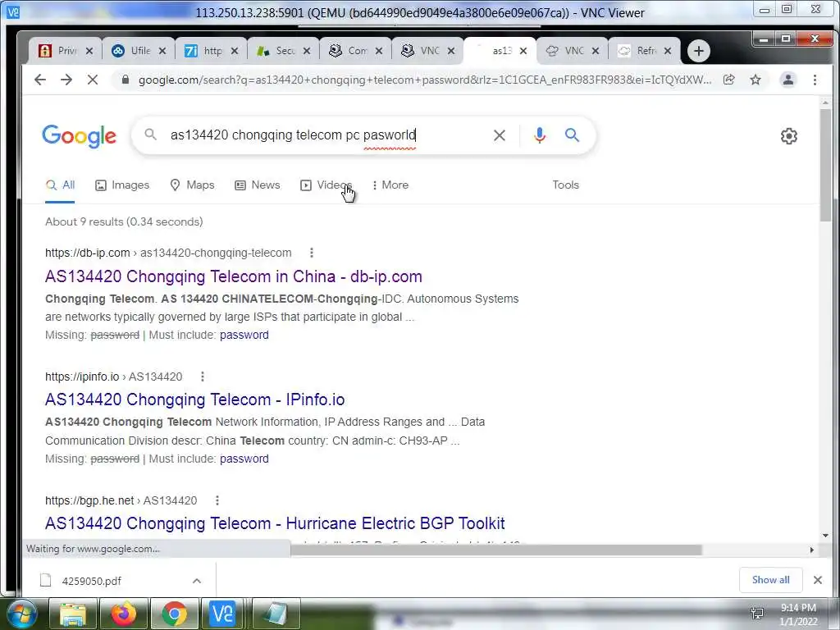Click Chrome icon in taskbar
Viewport: 840px width, 630px height.
174,614
